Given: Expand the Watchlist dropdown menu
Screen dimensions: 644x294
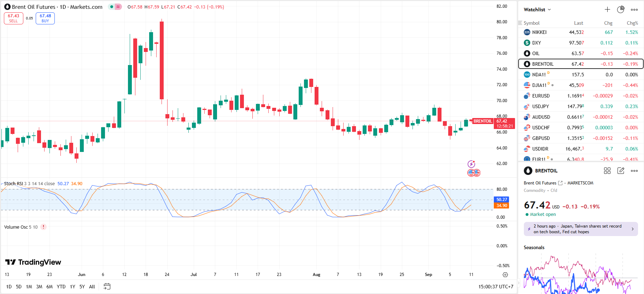Looking at the screenshot, I should coord(537,10).
